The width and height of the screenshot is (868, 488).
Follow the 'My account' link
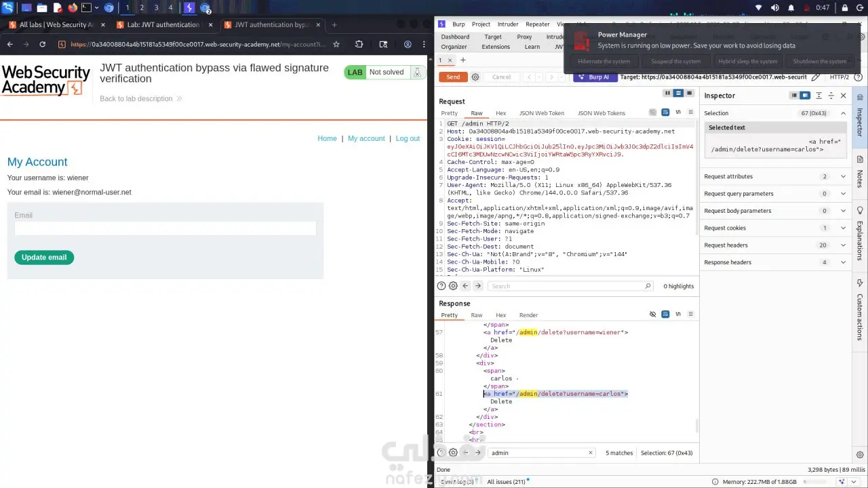coord(366,138)
